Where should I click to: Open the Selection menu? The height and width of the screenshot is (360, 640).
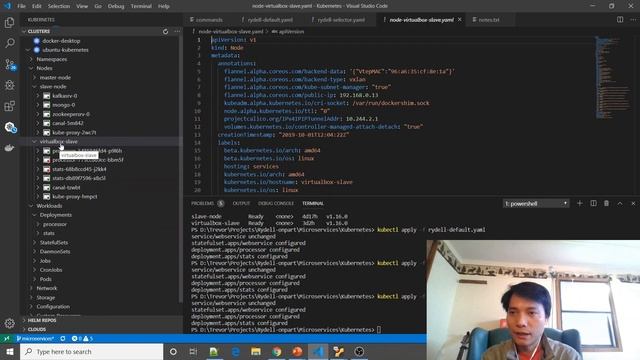(59, 6)
